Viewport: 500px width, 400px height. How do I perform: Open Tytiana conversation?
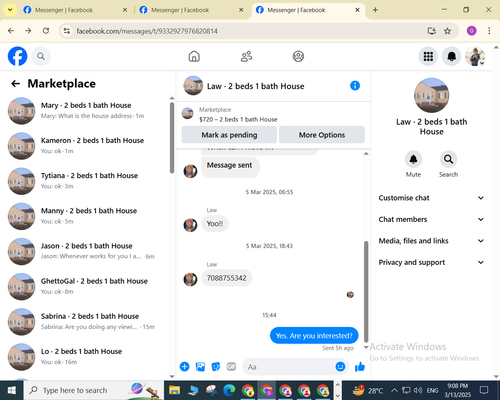point(87,181)
